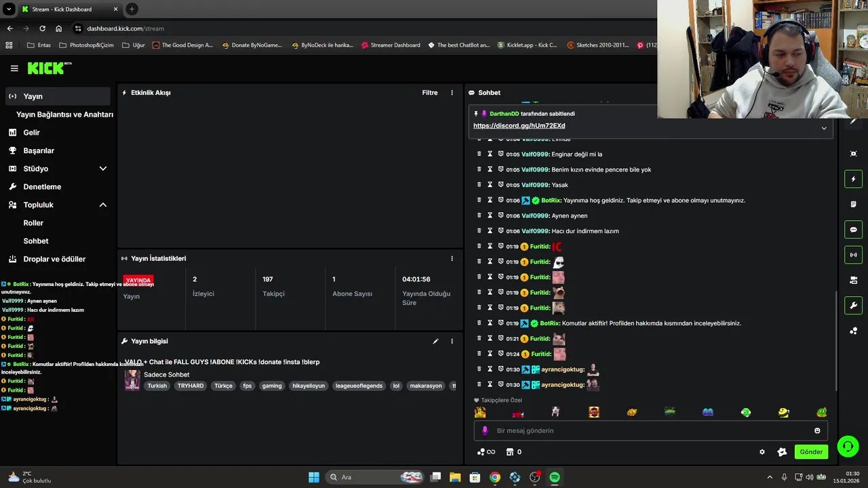Screen dimensions: 868x488
Task: Open Yayın İstatistikleri panel options menu
Action: coord(452,258)
